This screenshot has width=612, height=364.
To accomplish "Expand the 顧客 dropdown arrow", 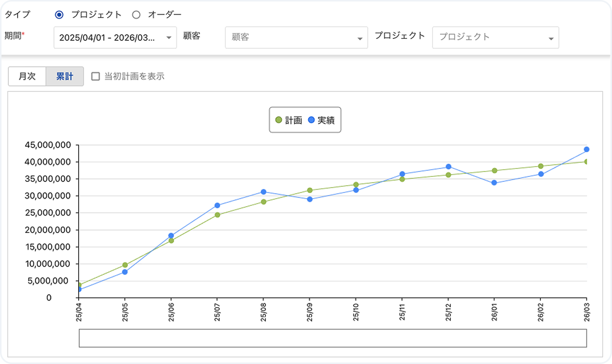I will point(360,38).
